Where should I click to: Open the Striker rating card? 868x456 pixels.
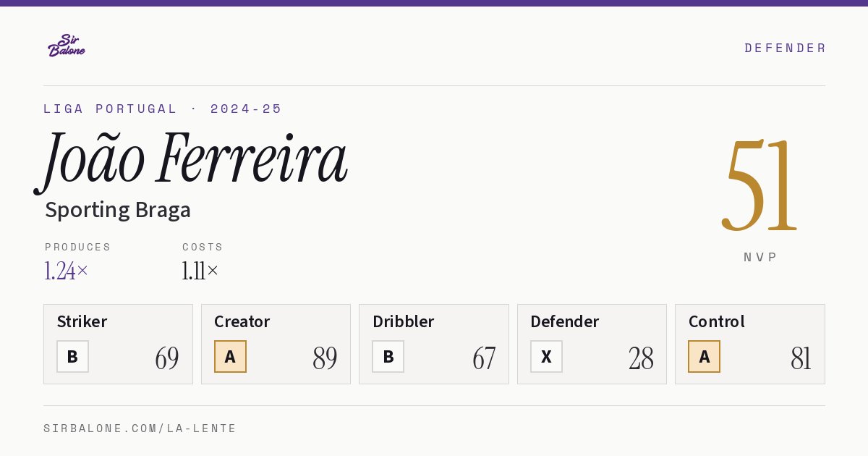click(118, 344)
